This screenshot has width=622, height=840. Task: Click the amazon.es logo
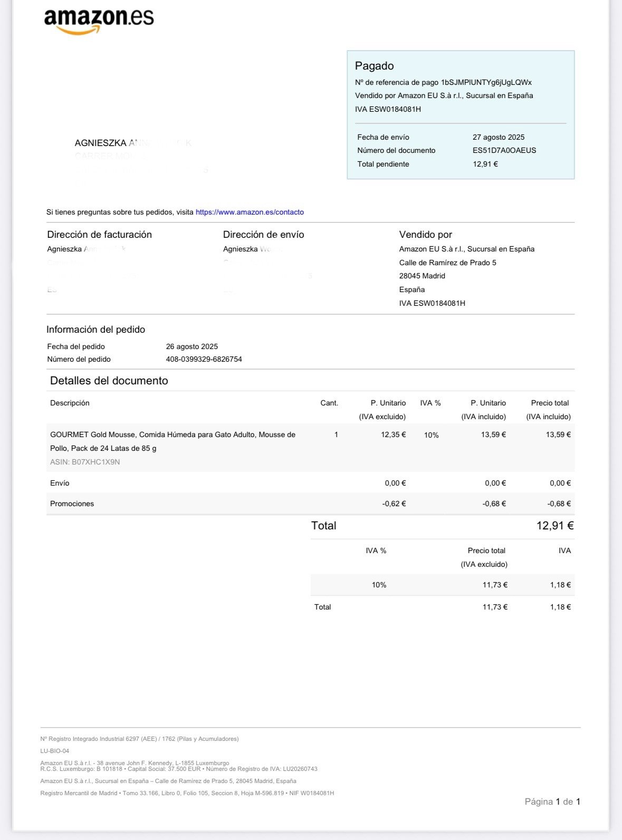point(99,22)
